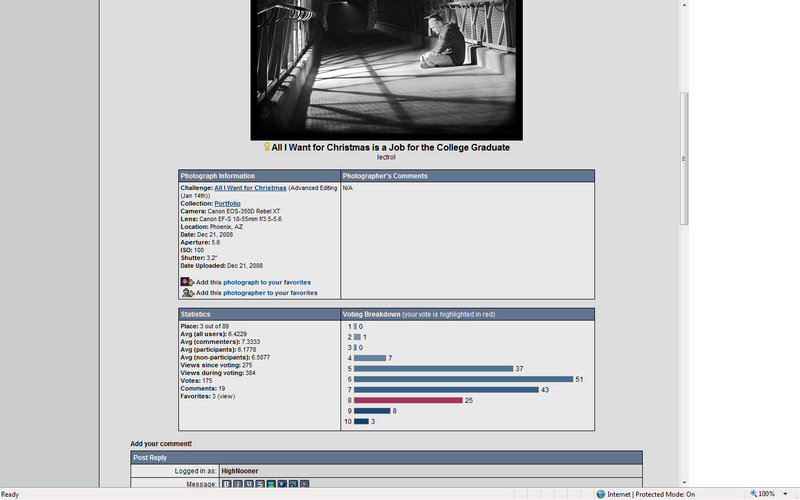
Task: Click the Underline formatting icon in Message
Action: 248,484
